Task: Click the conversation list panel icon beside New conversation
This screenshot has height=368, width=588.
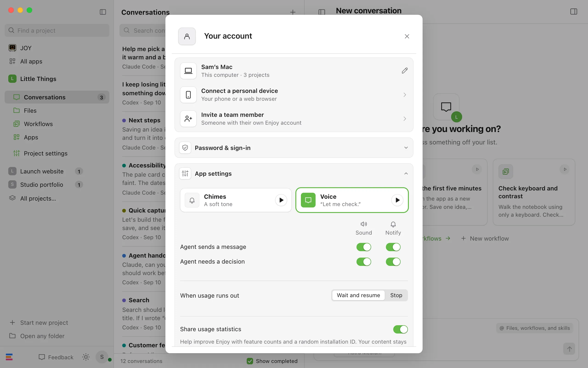Action: pos(322,12)
